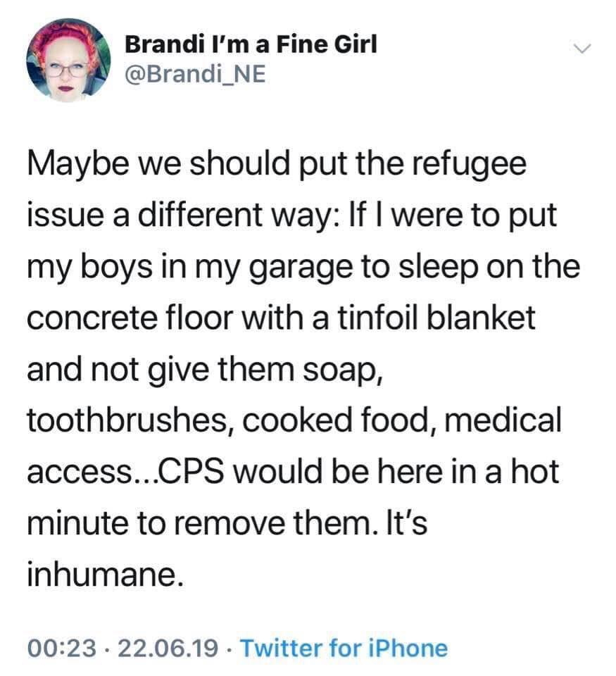The height and width of the screenshot is (676, 616).
Task: Open the profile picture of Brandi
Action: pyautogui.click(x=68, y=61)
